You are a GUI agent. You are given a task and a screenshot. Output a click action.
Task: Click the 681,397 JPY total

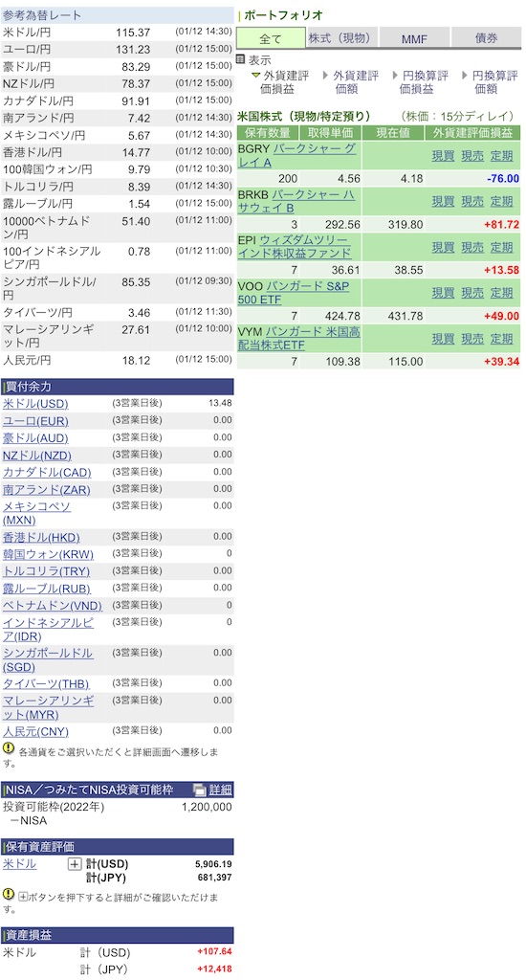[x=215, y=878]
